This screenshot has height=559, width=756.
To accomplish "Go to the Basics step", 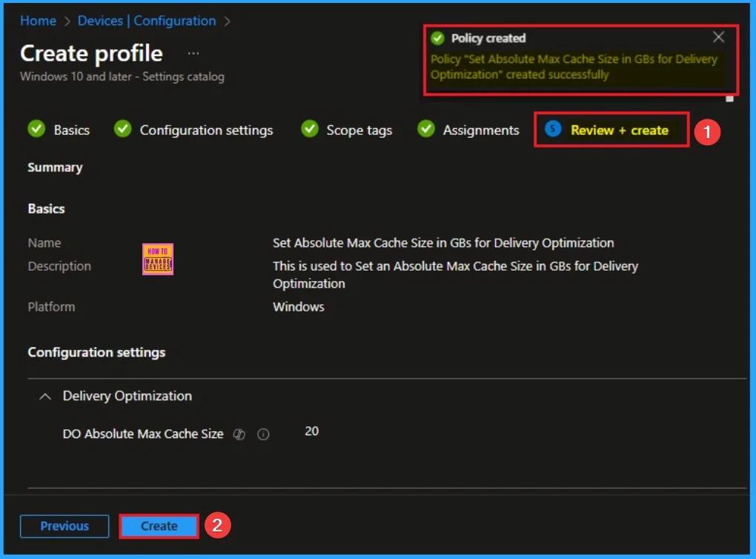I will pyautogui.click(x=71, y=130).
